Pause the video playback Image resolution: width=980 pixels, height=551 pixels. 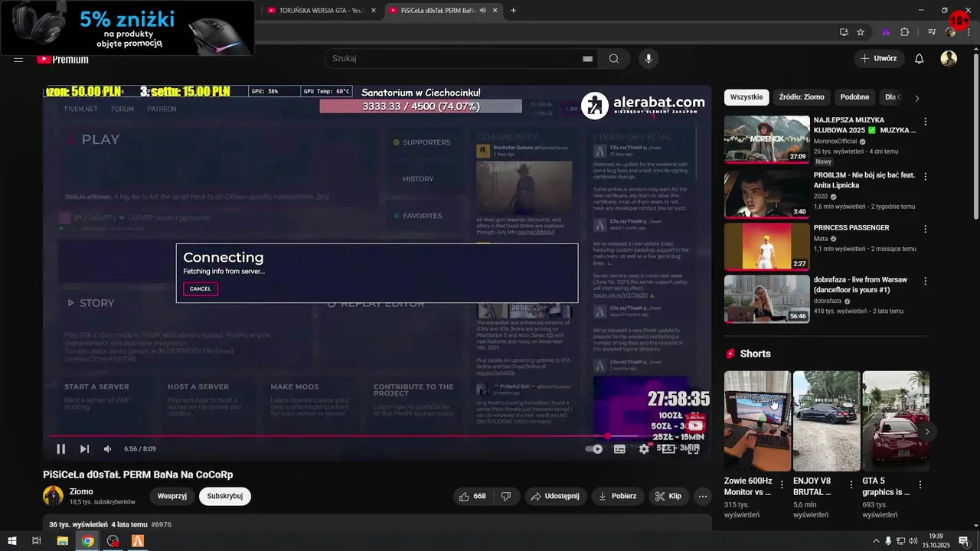[60, 449]
